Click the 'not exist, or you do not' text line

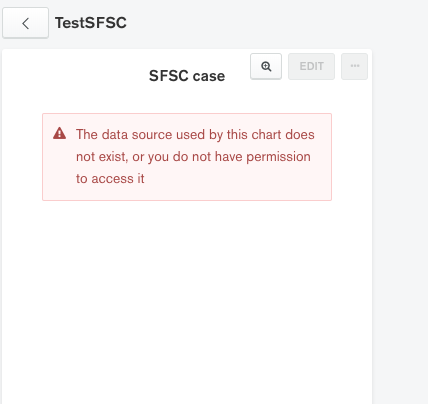point(143,157)
